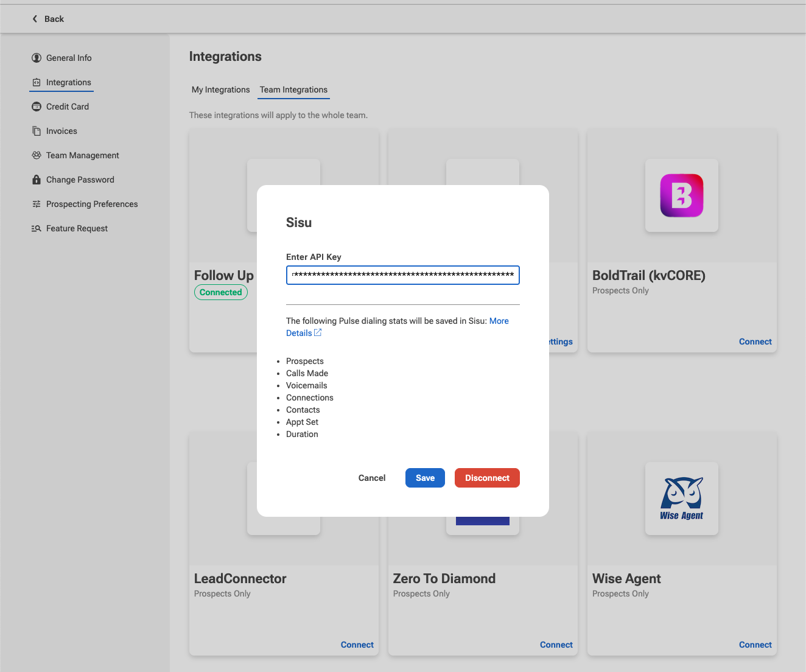Click the 'Calls Made' list item

click(x=307, y=373)
